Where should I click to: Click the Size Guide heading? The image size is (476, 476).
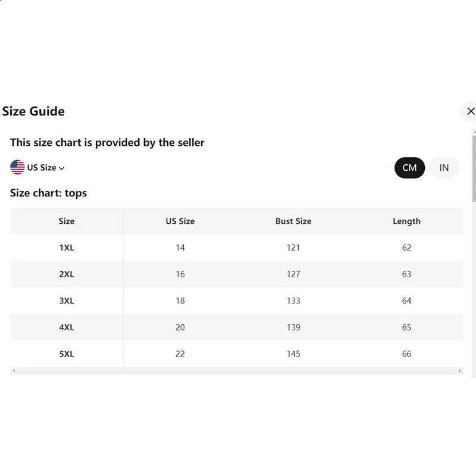tap(33, 111)
